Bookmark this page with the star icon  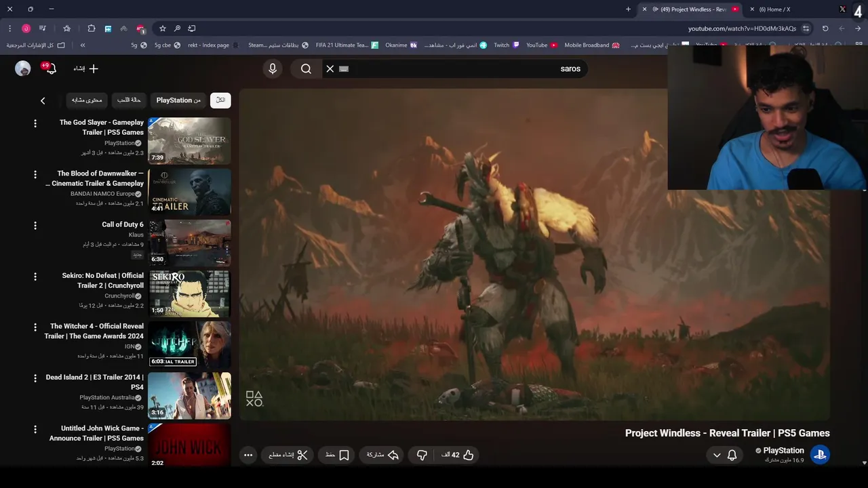(x=163, y=28)
